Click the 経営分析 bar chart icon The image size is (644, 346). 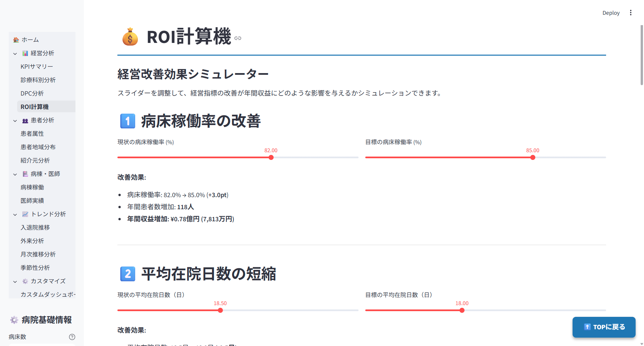coord(25,53)
